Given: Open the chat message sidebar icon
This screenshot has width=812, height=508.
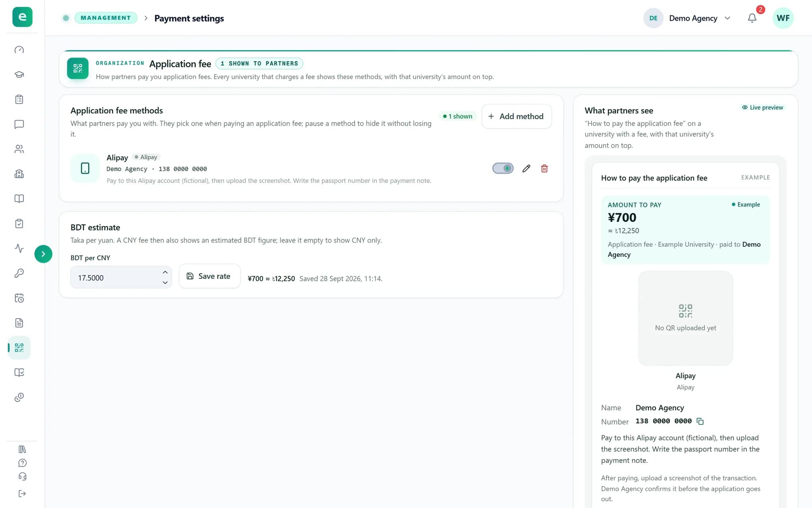Looking at the screenshot, I should 19,124.
